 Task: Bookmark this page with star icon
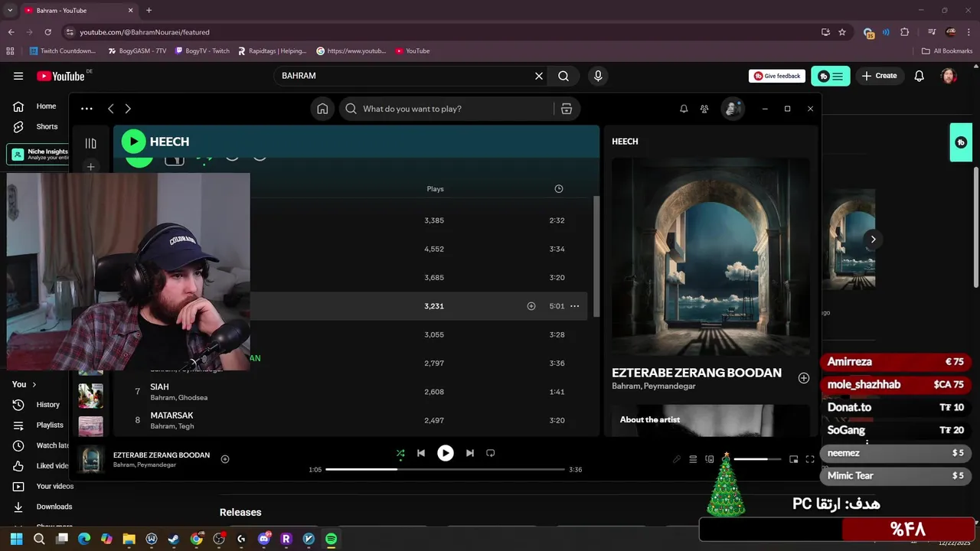click(842, 32)
